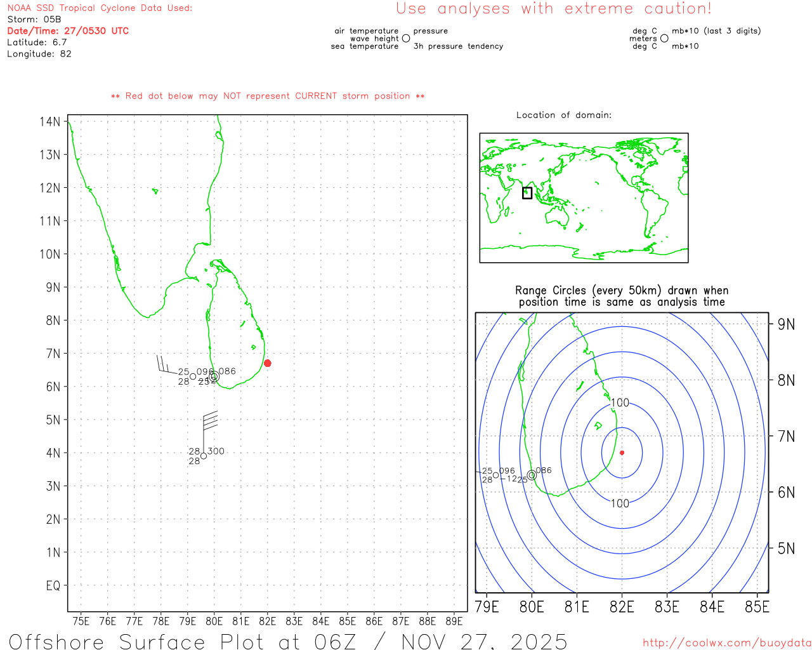
Task: Select the Latitude: 6.7 line
Action: (x=37, y=43)
